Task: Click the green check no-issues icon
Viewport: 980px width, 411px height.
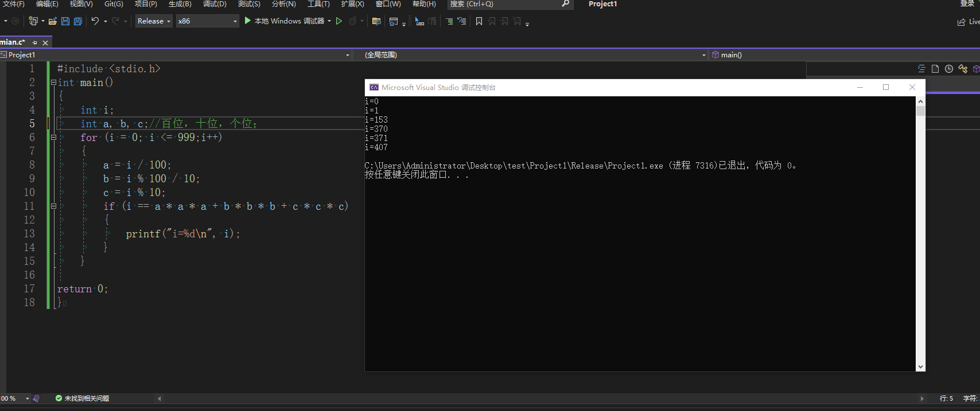Action: 59,398
